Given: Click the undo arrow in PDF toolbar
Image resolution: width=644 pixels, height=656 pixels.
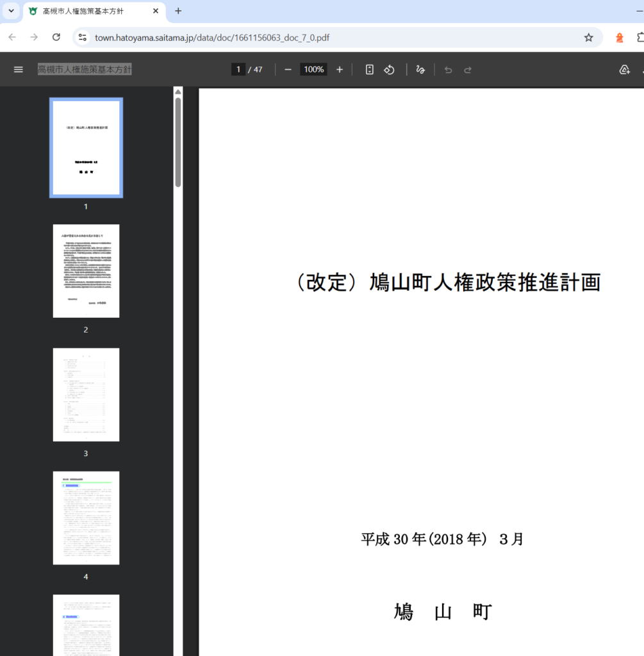Looking at the screenshot, I should point(448,69).
